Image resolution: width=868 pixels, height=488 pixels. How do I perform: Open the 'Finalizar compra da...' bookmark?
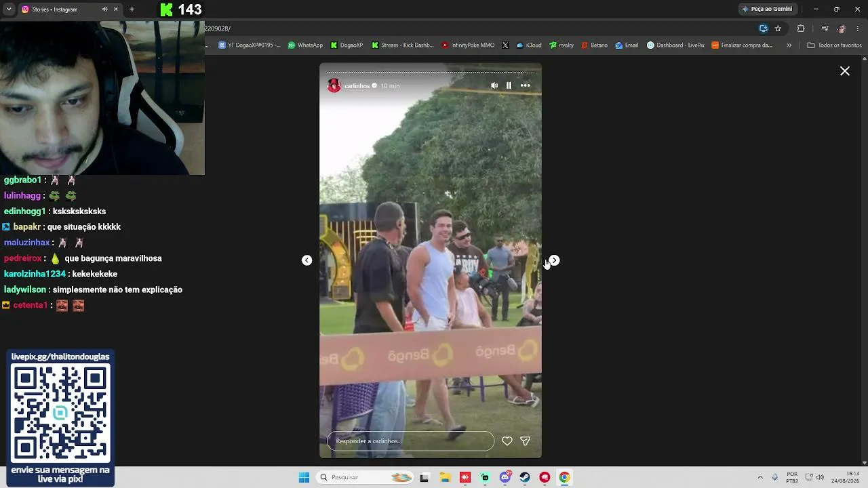(x=742, y=45)
